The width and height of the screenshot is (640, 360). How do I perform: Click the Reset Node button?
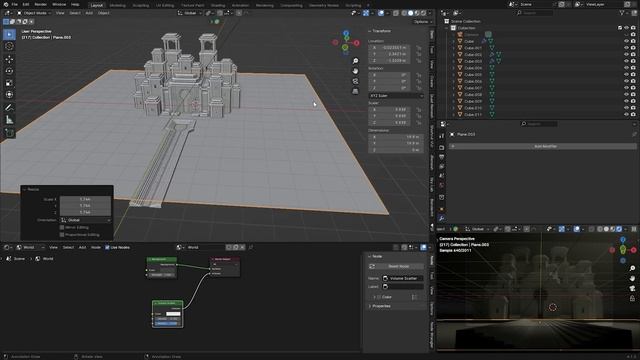coord(396,266)
